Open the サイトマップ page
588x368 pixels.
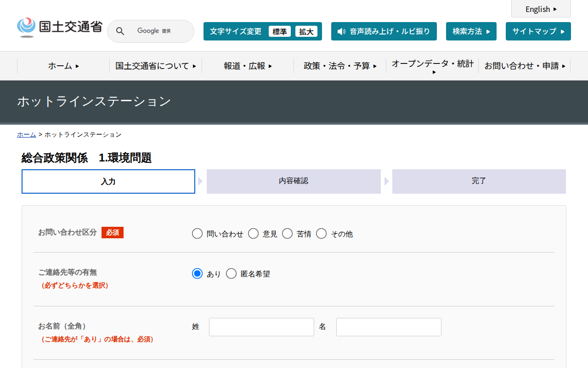click(x=538, y=31)
